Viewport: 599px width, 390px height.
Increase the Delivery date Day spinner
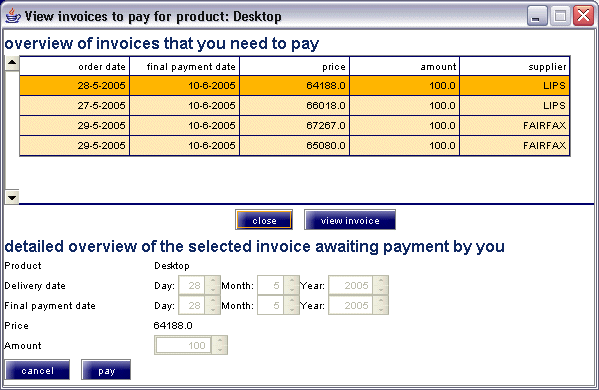click(213, 281)
